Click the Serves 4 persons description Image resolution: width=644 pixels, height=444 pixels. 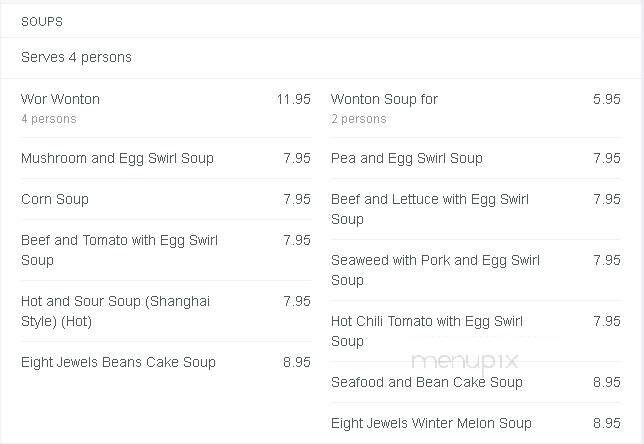[76, 57]
